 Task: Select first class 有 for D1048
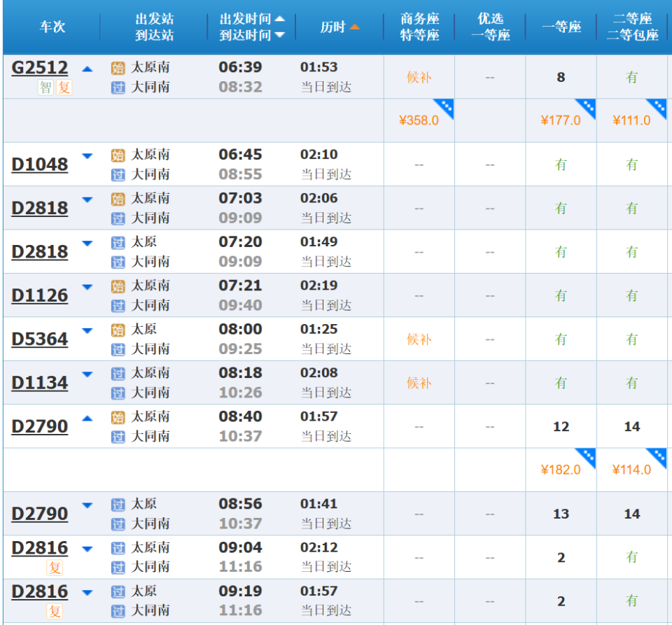click(561, 165)
